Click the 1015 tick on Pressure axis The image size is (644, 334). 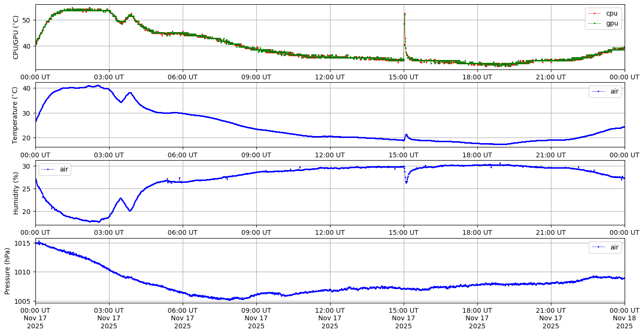coord(24,243)
